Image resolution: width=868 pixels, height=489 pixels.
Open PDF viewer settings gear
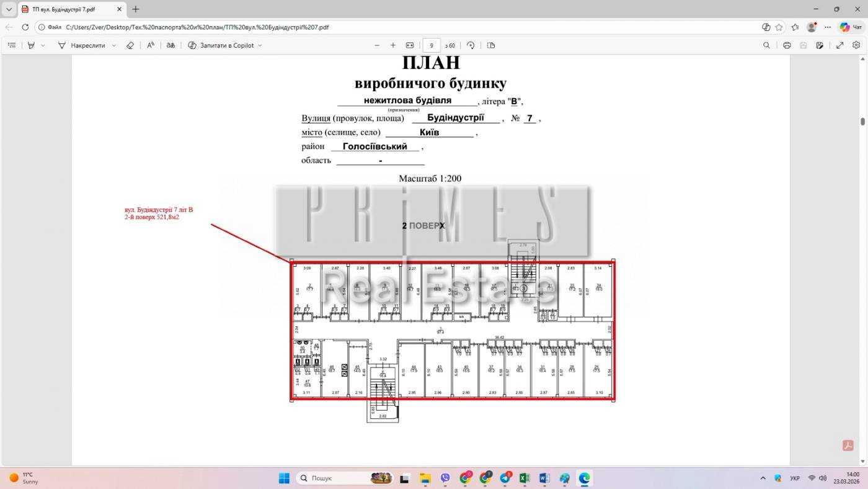(x=856, y=45)
